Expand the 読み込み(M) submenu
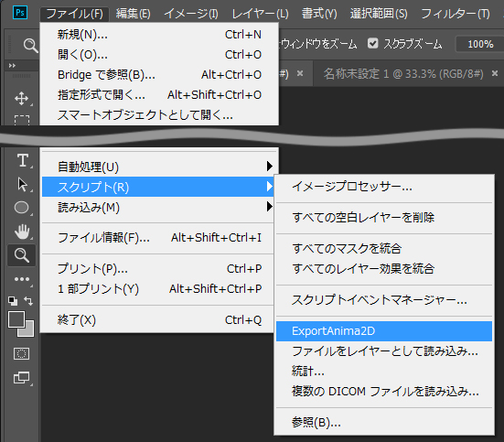The width and height of the screenshot is (504, 442). click(x=157, y=207)
